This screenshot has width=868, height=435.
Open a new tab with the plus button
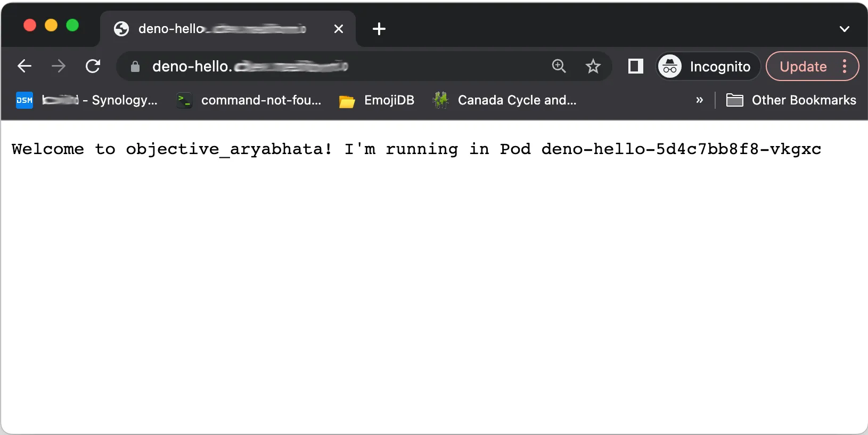coord(379,29)
